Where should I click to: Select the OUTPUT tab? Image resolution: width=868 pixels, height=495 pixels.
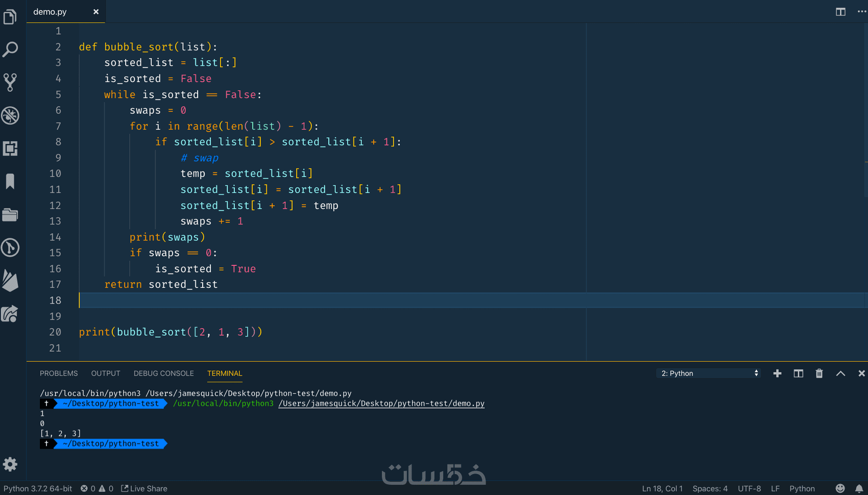[x=105, y=373]
